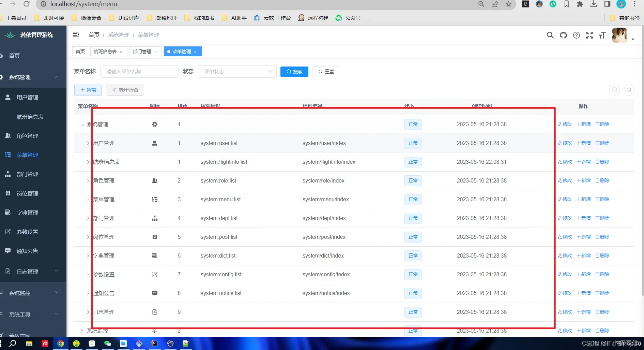The width and height of the screenshot is (644, 350).
Task: Expand the 角色管理 table row
Action: [x=88, y=181]
